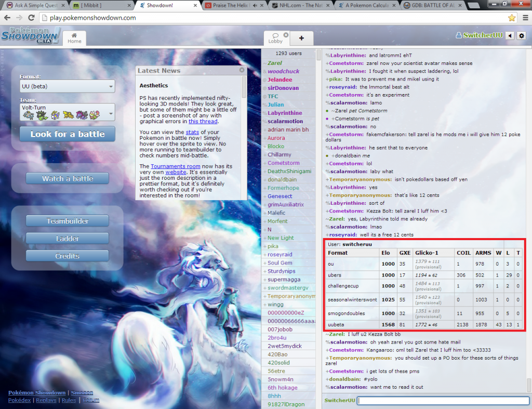Click the Watch a battle button
Image resolution: width=532 pixels, height=409 pixels.
pyautogui.click(x=67, y=179)
